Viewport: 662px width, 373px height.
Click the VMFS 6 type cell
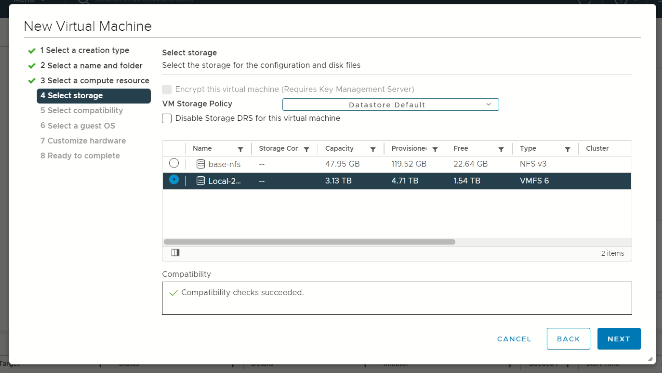534,181
